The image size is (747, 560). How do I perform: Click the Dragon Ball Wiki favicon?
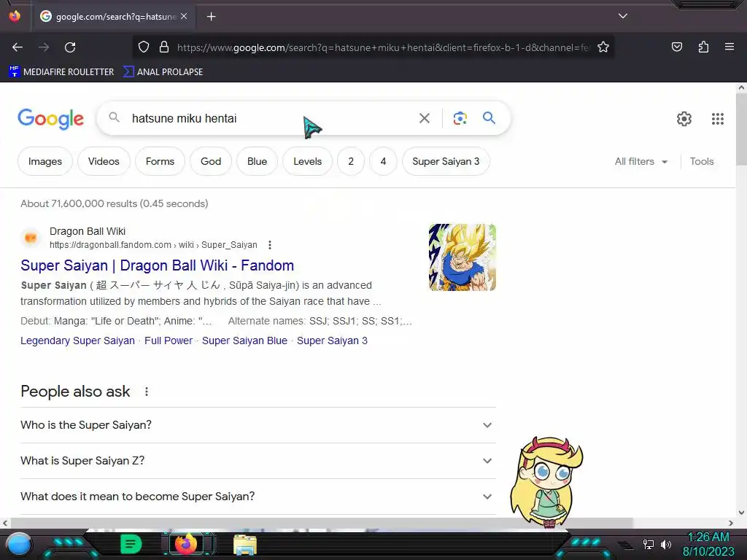tap(31, 238)
